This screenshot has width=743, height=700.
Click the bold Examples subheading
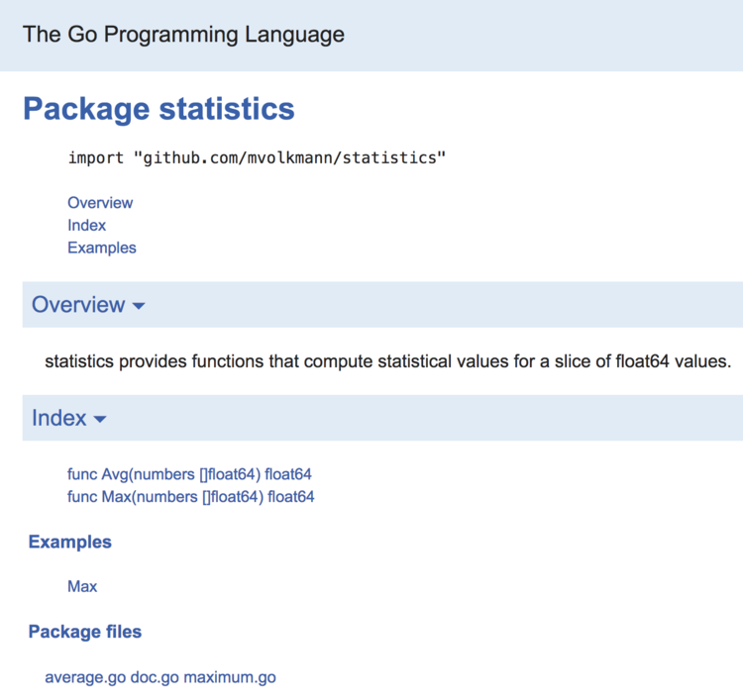[70, 542]
